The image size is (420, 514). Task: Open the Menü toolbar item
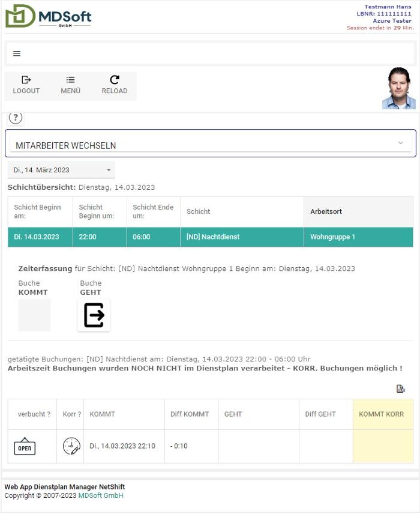pyautogui.click(x=70, y=85)
